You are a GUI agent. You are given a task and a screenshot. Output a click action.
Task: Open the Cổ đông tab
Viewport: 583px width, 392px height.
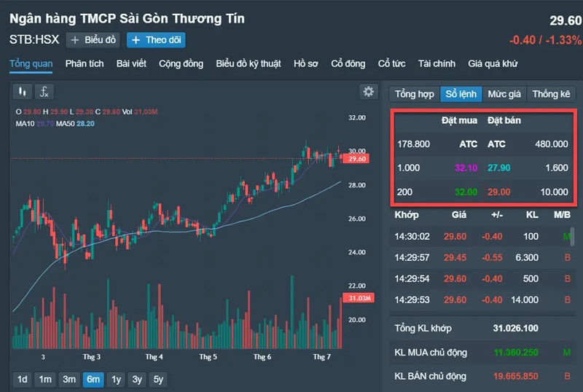click(x=348, y=63)
